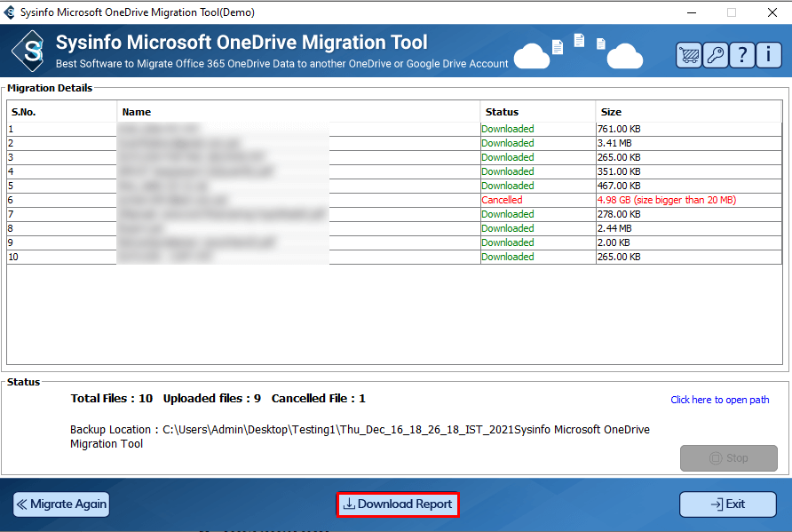Sort by the Status column header
Viewport: 792px width, 532px height.
tap(502, 112)
